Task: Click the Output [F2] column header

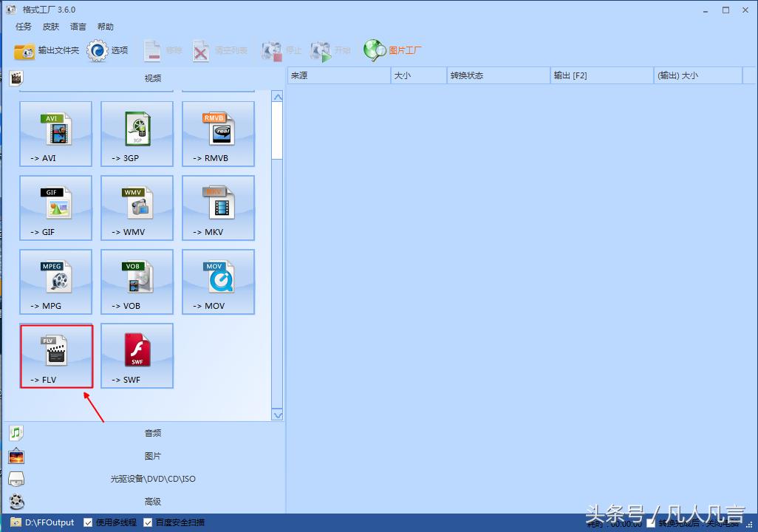Action: coord(602,75)
